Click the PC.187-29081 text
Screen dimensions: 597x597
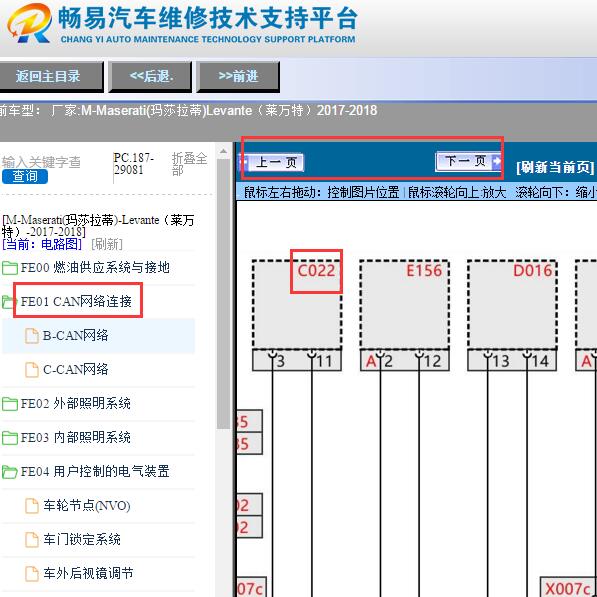134,164
